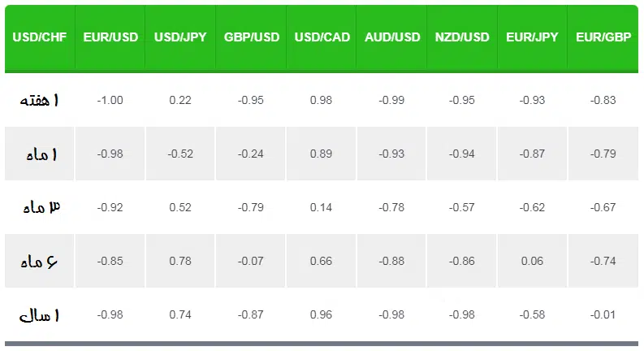Select the 0.14 USD/CAD three-month cell
The image size is (644, 351).
(x=321, y=207)
